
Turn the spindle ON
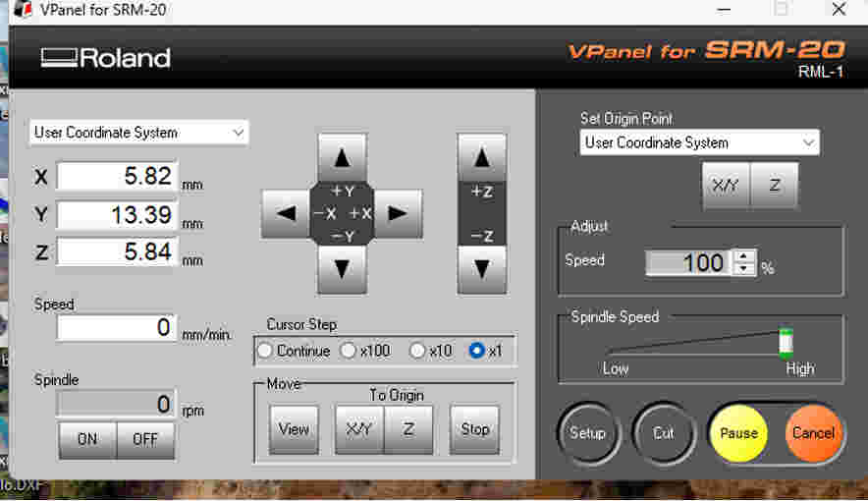tap(87, 439)
